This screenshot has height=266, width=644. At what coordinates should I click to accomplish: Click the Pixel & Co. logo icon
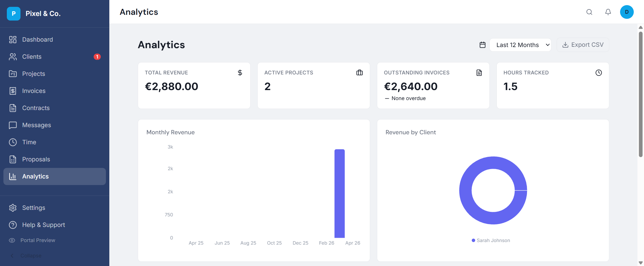14,14
